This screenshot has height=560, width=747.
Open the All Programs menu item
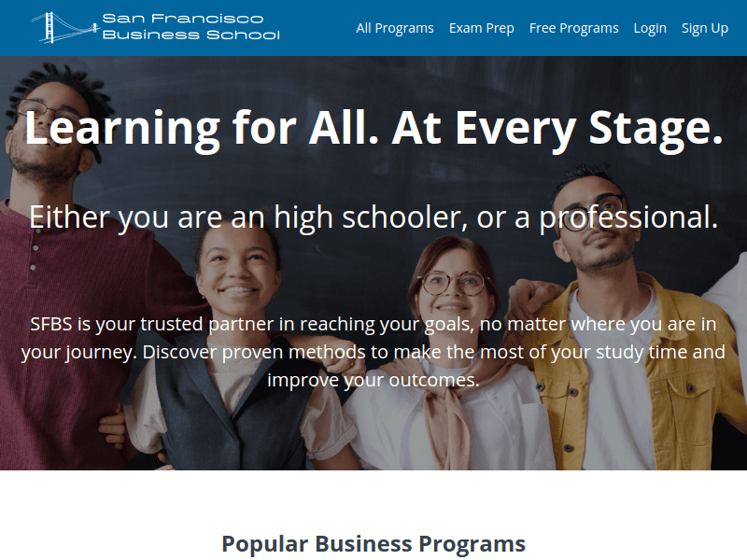pos(395,28)
